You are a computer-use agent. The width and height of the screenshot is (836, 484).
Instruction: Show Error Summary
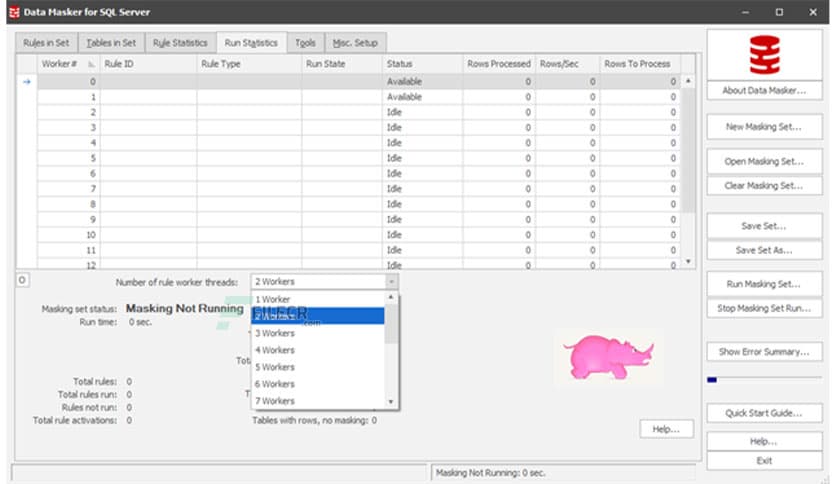[x=764, y=352]
